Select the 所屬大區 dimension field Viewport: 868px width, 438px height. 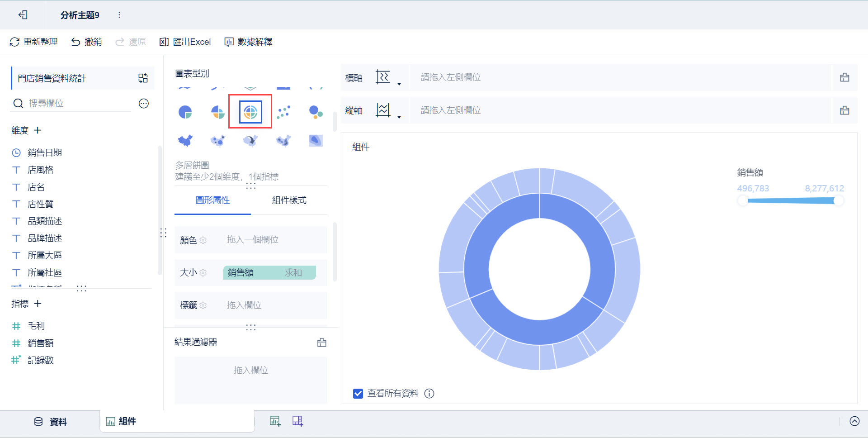pyautogui.click(x=45, y=256)
